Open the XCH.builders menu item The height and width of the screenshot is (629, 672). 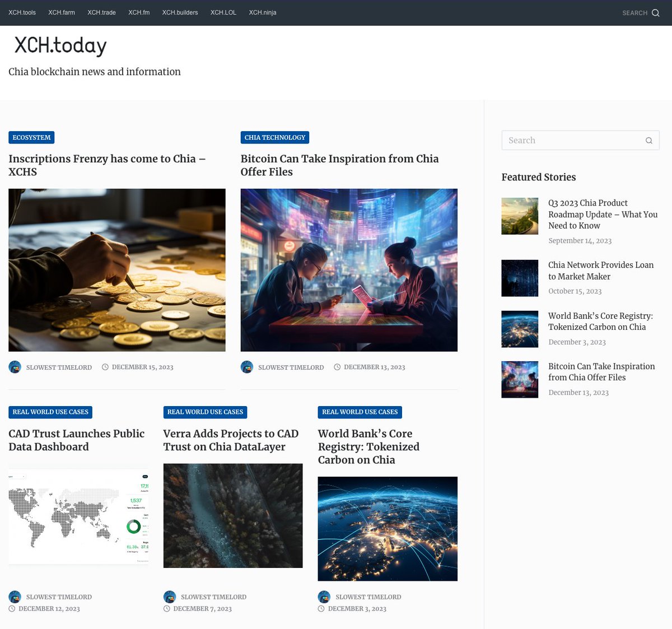pyautogui.click(x=180, y=12)
